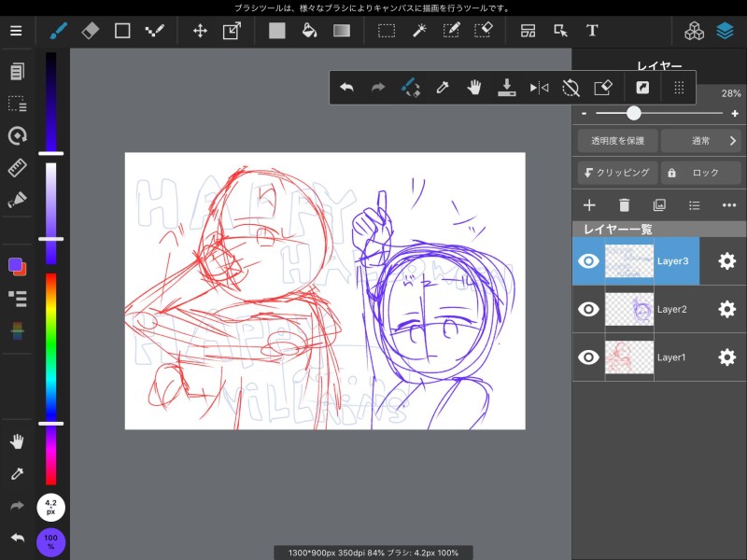Click the flip horizontal icon in floating toolbar
This screenshot has height=560, width=747.
(x=539, y=88)
